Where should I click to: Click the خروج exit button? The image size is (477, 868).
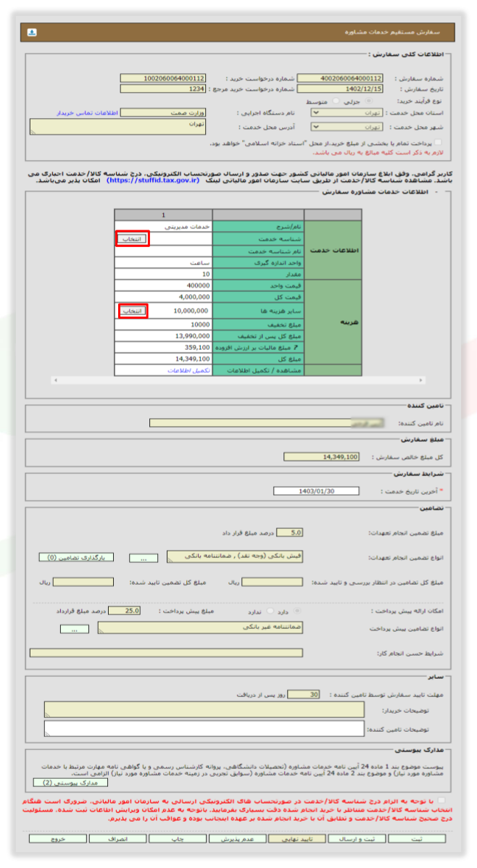57,839
